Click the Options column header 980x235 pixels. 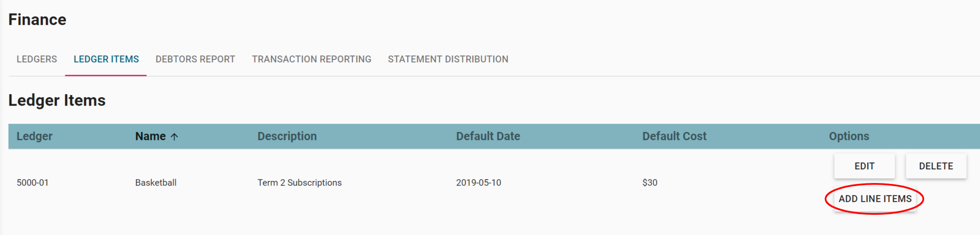849,136
